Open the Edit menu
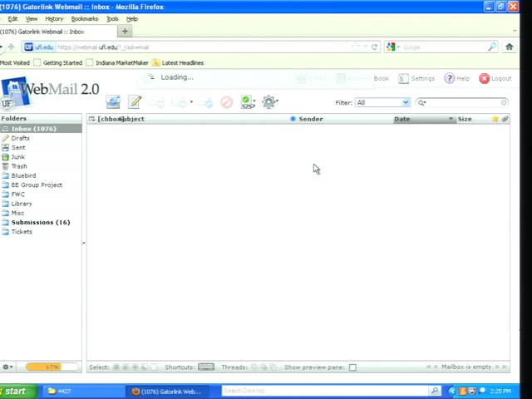This screenshot has width=532, height=399. (12, 19)
